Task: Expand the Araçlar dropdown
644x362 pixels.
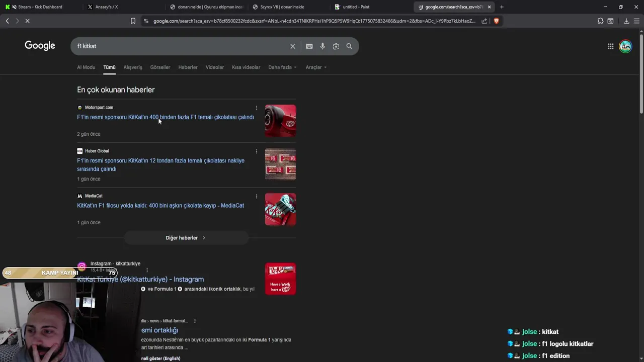Action: click(x=316, y=67)
